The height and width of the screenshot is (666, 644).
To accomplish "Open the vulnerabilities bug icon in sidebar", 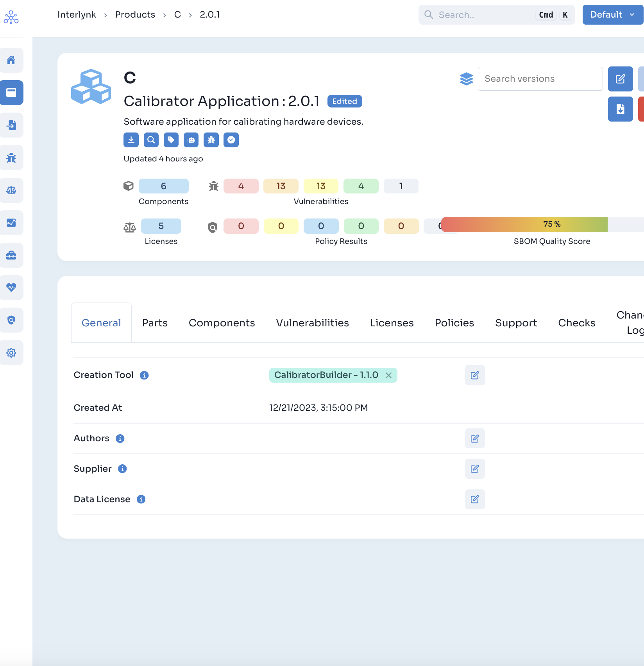I will coord(11,158).
